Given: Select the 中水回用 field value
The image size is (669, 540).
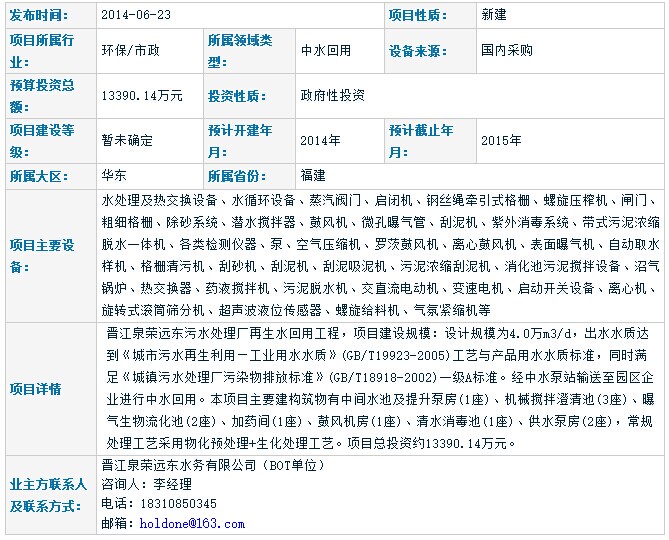Looking at the screenshot, I should coord(326,51).
